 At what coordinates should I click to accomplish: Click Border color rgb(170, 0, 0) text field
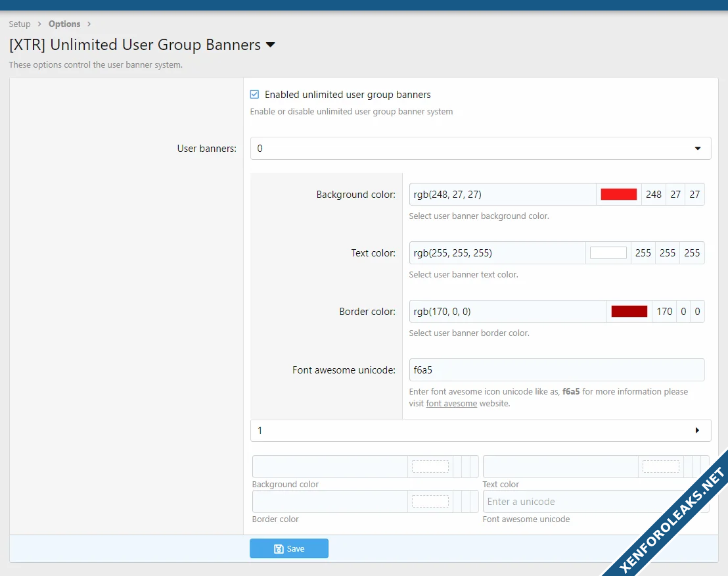[x=507, y=312]
